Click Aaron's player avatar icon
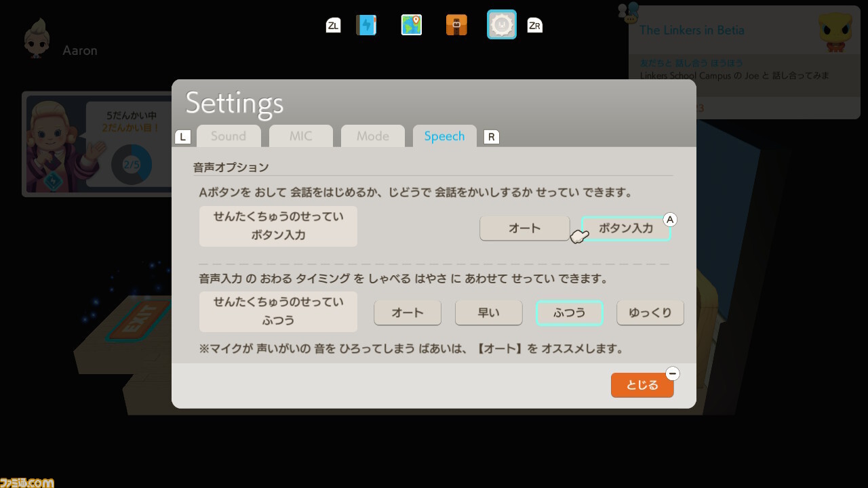The image size is (868, 488). click(37, 38)
